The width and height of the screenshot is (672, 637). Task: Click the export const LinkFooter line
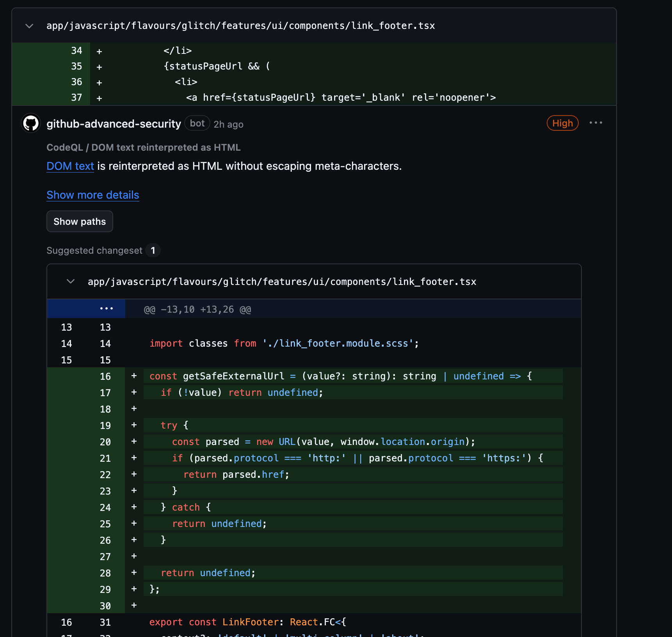point(247,622)
